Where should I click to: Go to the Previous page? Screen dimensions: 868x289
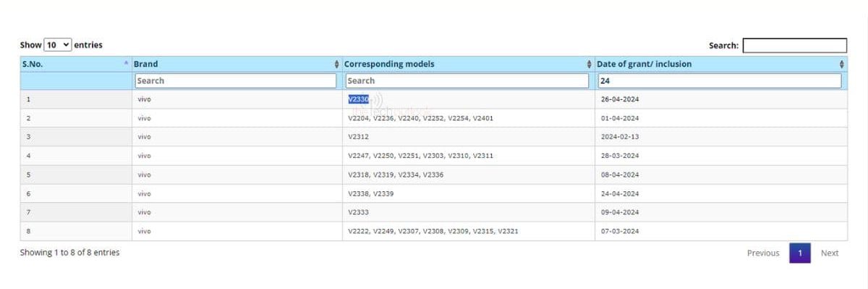[x=763, y=253]
